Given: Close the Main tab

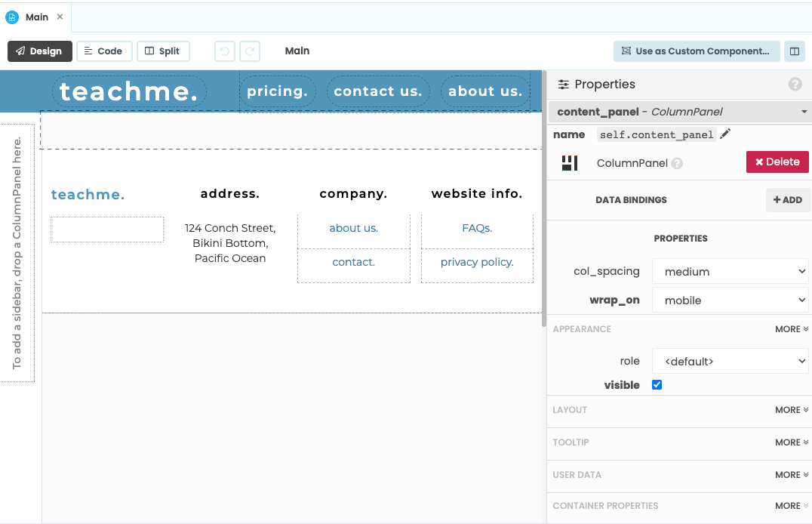Looking at the screenshot, I should [60, 17].
